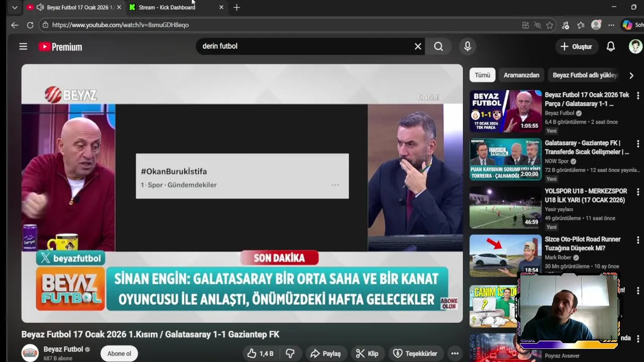The width and height of the screenshot is (644, 362).
Task: Open 'YOLSPOR U18 - MERKEZSPOR' video title
Action: 586,196
